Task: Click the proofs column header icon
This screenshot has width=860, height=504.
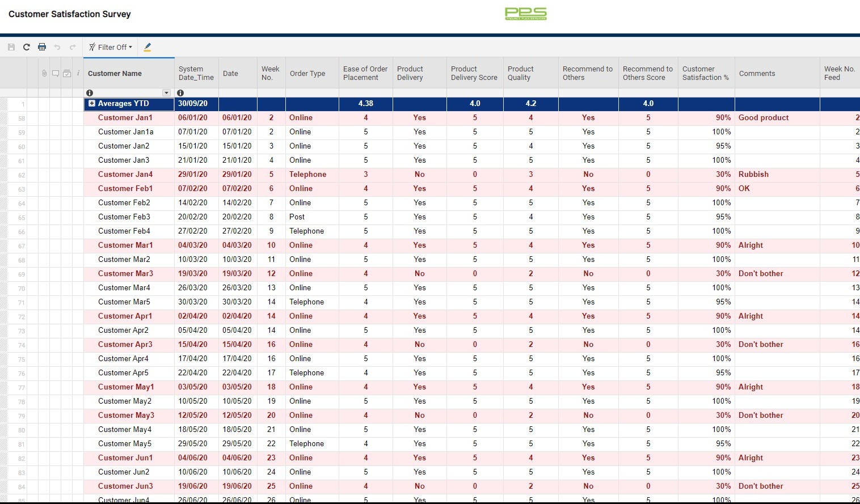Action: (67, 73)
